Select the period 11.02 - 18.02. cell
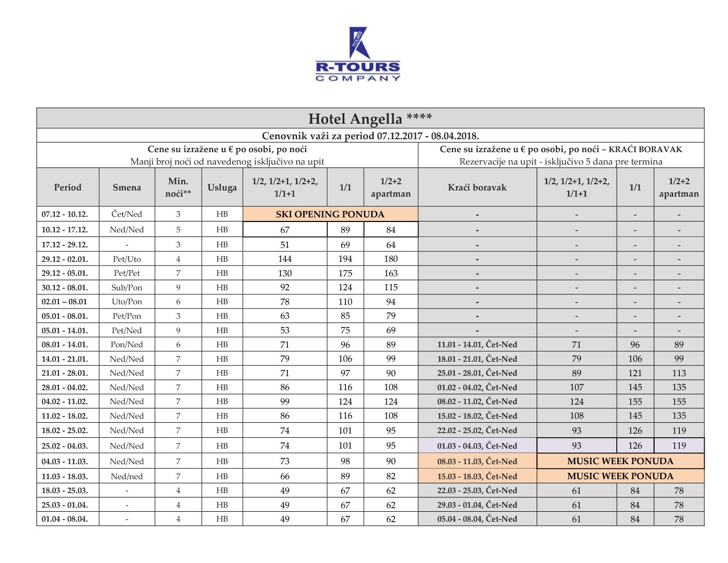 pos(68,416)
